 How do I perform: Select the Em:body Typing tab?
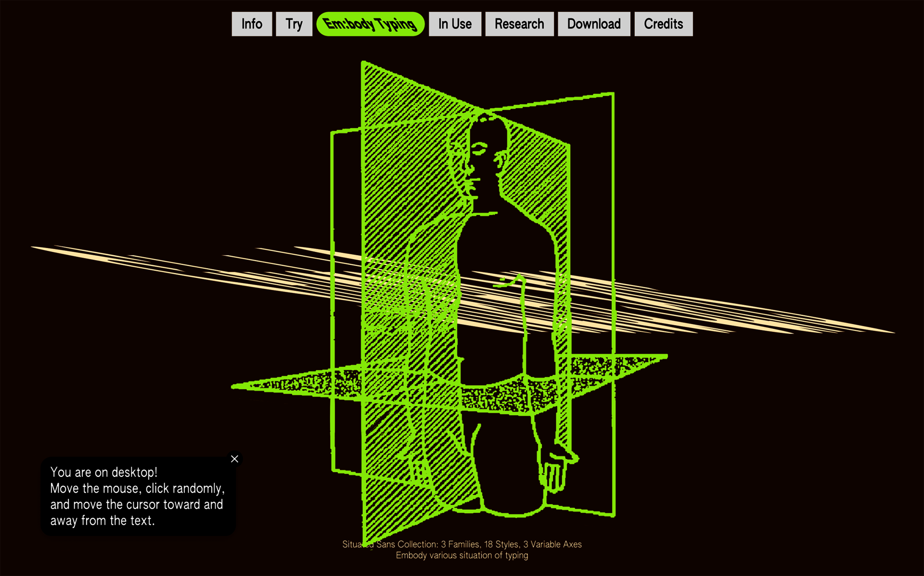[371, 24]
